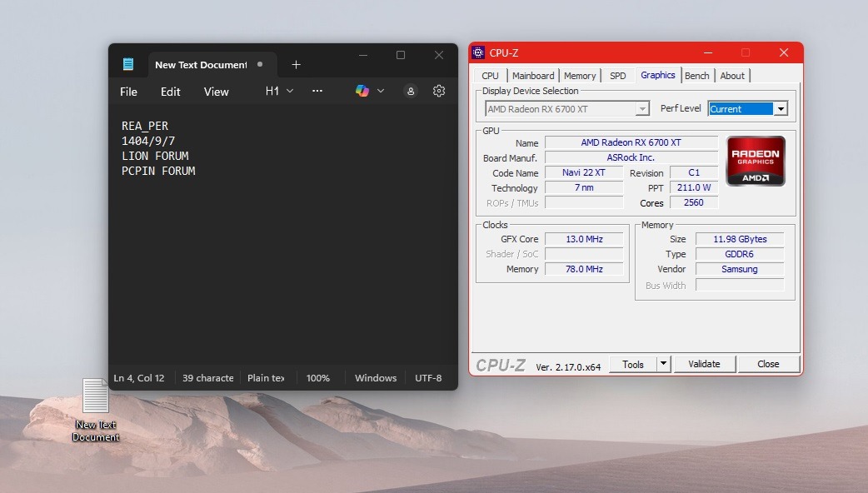Screen dimensions: 868x493
Task: Switch to the Bench tab
Action: click(x=696, y=76)
